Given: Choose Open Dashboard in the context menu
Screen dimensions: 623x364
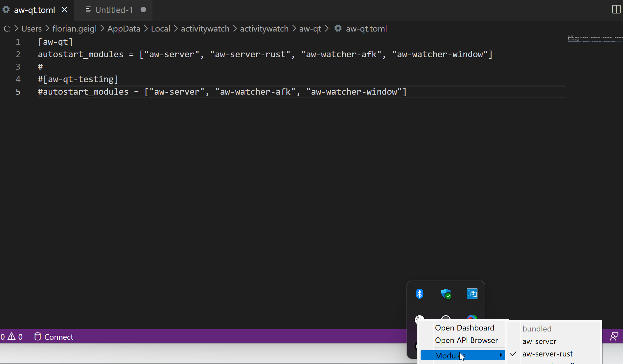Looking at the screenshot, I should [464, 328].
